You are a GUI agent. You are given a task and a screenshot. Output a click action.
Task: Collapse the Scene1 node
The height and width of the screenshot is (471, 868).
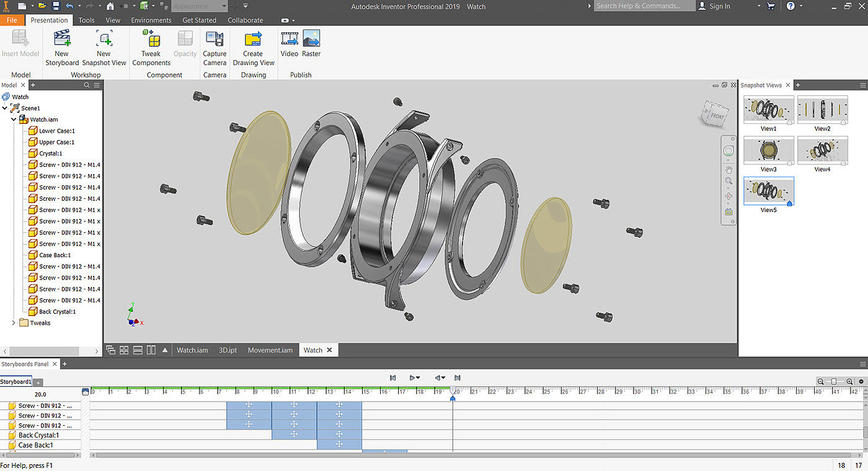pos(6,108)
